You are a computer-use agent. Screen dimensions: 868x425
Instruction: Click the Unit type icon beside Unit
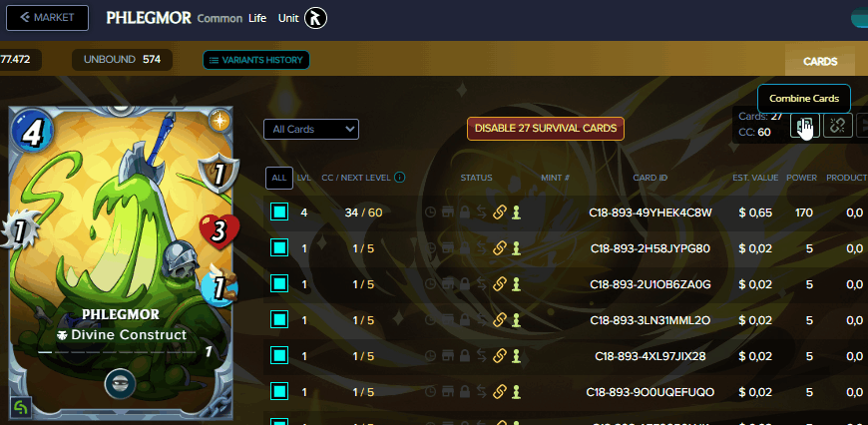pyautogui.click(x=315, y=18)
